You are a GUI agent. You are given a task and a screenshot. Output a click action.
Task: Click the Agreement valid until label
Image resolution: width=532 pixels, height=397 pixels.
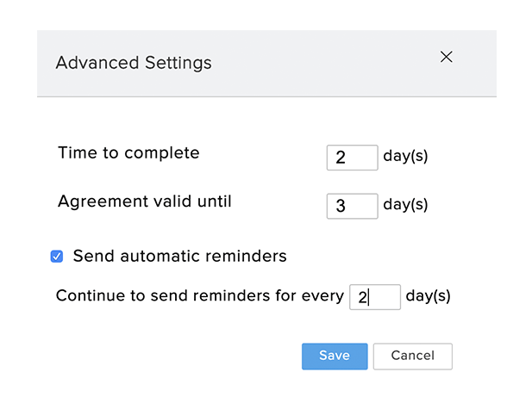pyautogui.click(x=144, y=202)
